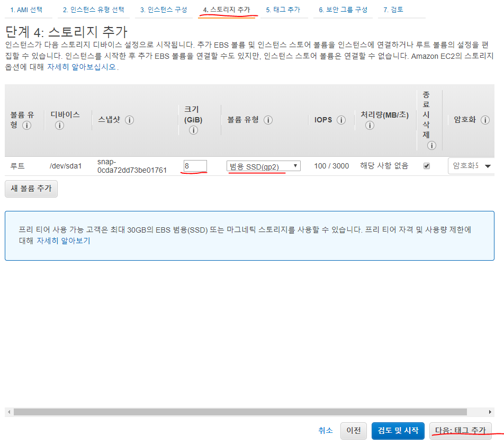Go to step 5. 태그 추가 tab
504x444 pixels.
point(283,10)
